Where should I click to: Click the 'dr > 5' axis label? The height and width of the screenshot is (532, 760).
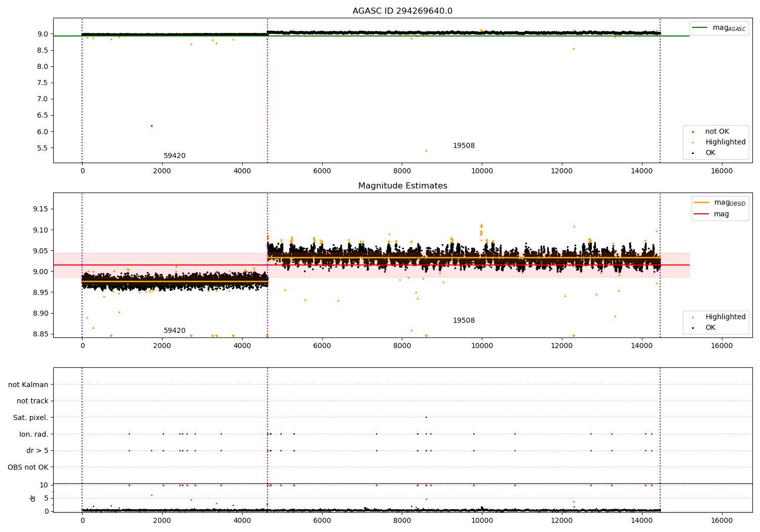37,450
